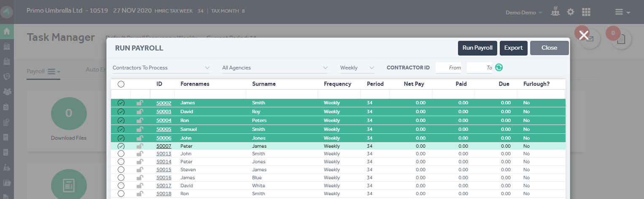The image size is (644, 199).
Task: Click the lock icon for contractor 50018
Action: pos(140,194)
